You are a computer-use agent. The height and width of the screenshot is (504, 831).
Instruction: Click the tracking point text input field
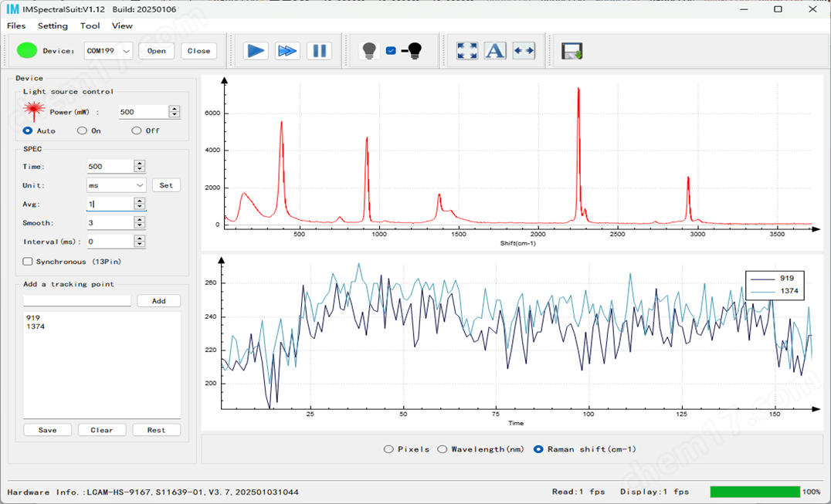[77, 301]
